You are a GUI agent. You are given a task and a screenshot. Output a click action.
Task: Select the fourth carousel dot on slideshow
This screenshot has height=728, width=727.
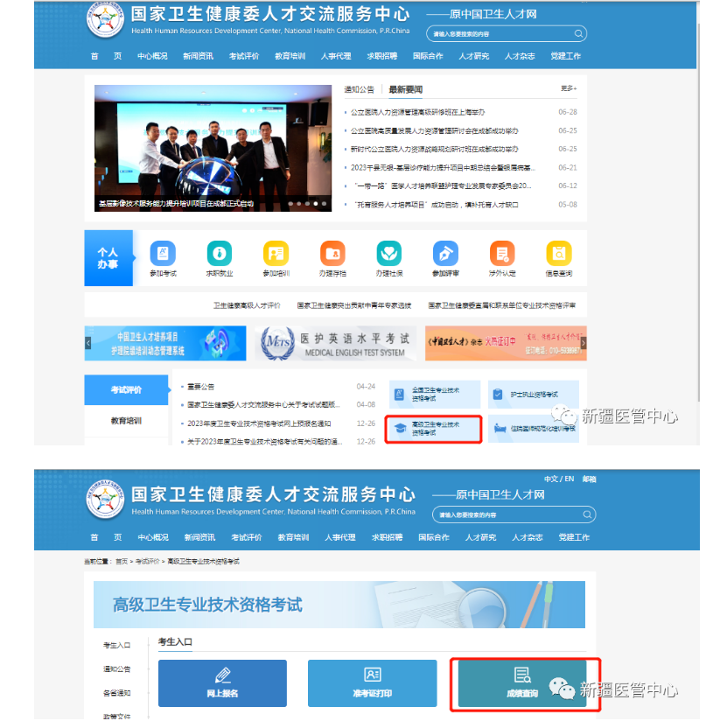[316, 203]
